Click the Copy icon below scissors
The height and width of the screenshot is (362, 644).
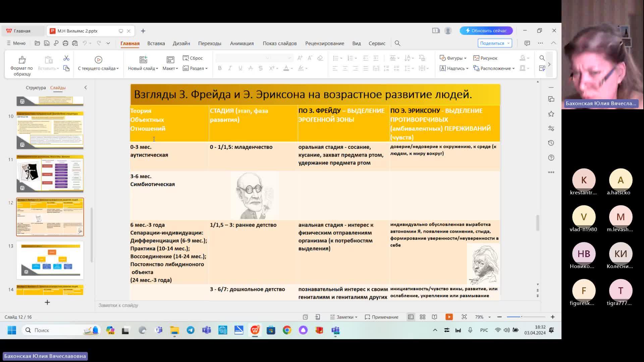(x=66, y=68)
